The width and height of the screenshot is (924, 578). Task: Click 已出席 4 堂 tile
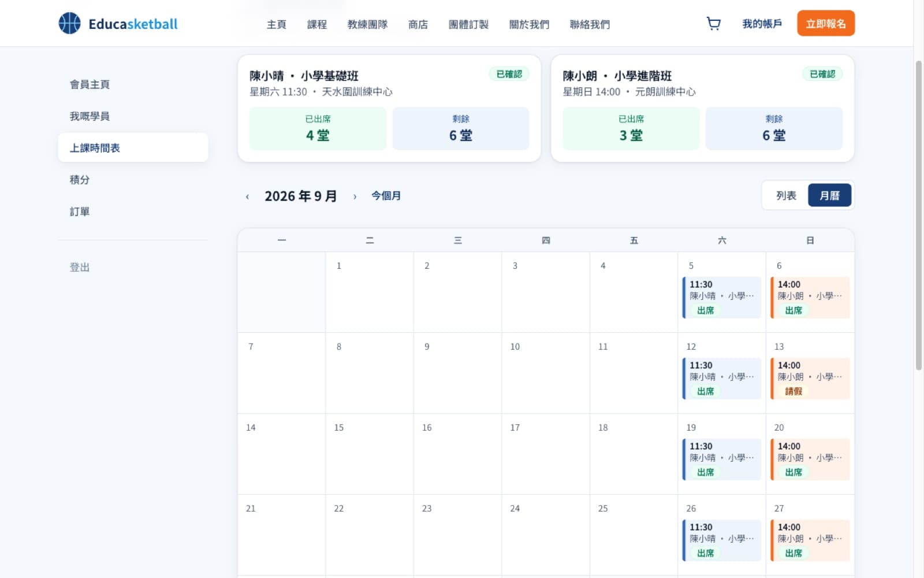coord(318,128)
